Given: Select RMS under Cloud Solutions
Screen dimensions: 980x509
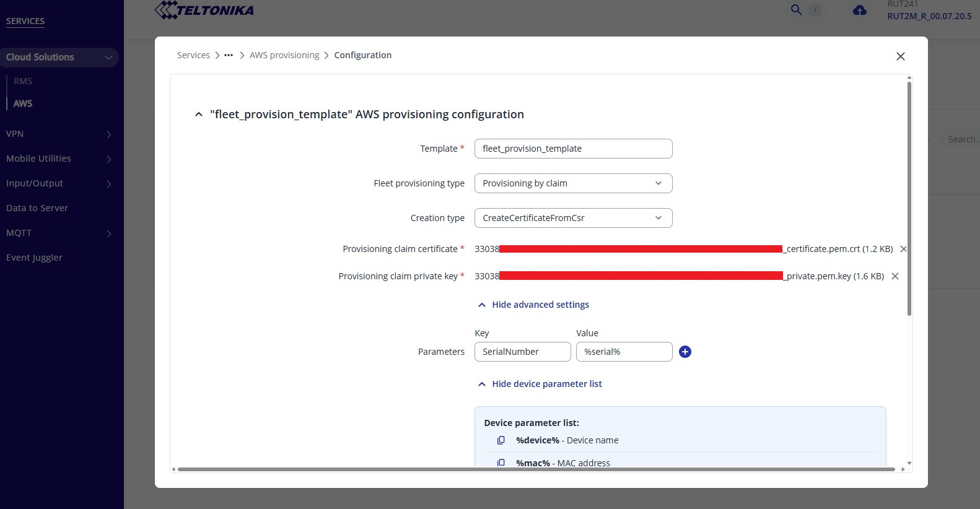Looking at the screenshot, I should (x=23, y=81).
